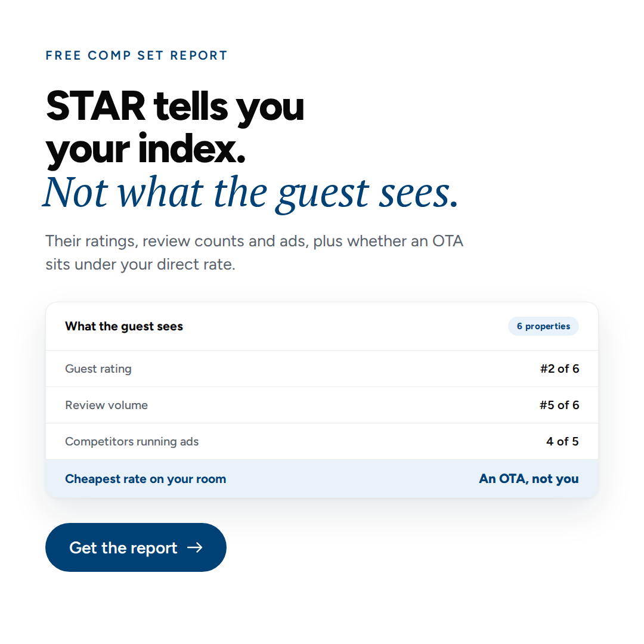Image resolution: width=644 pixels, height=644 pixels.
Task: Click Not what the guest sees tagline
Action: coord(250,193)
